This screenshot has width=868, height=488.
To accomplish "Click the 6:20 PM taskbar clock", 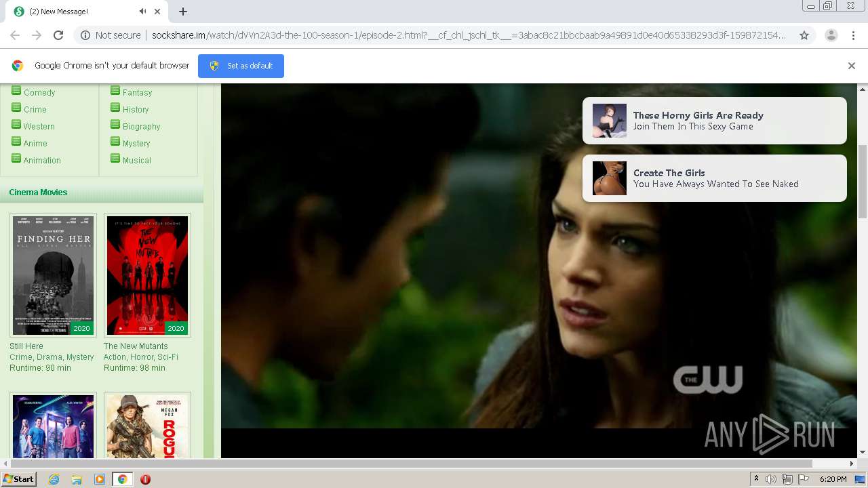I will [x=833, y=479].
